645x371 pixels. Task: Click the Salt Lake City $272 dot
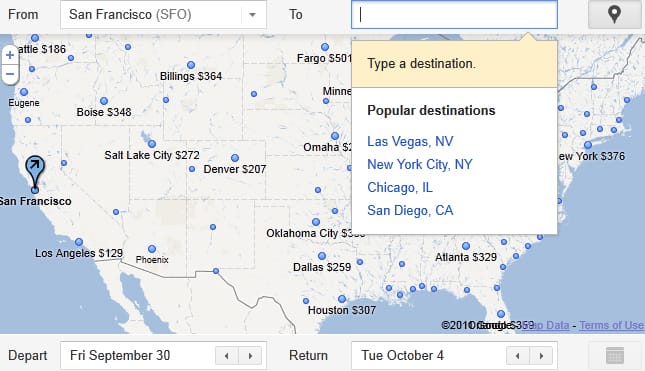click(152, 144)
